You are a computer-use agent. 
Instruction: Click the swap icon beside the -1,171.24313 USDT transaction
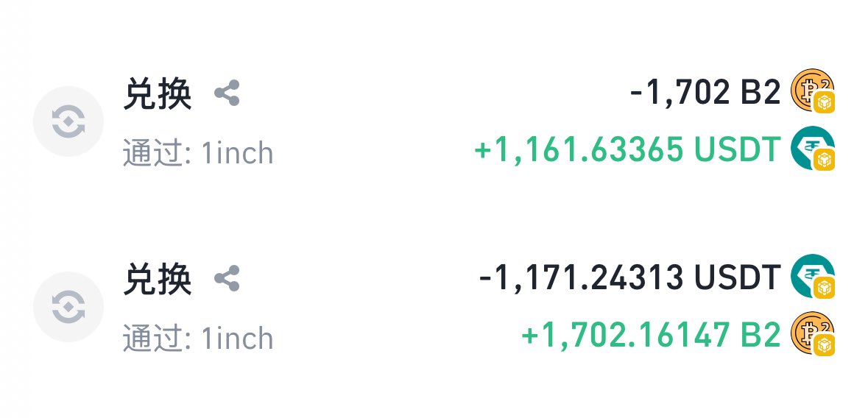(68, 307)
